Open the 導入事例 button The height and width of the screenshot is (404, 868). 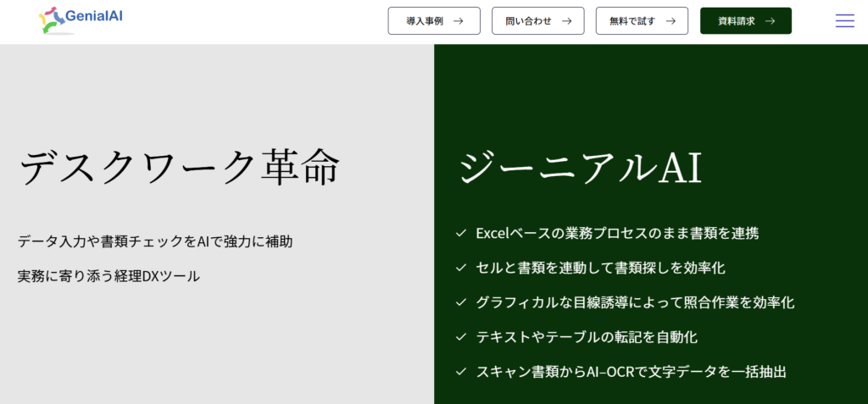[434, 21]
